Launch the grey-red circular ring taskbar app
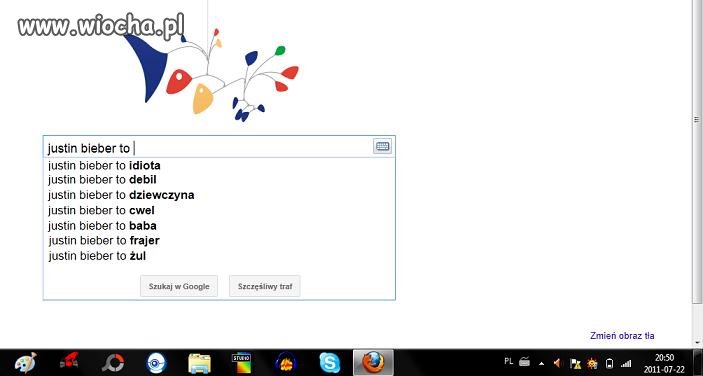Viewport: 703px width, 376px height. pyautogui.click(x=113, y=363)
